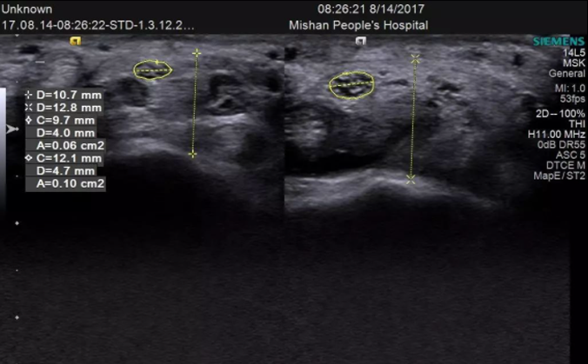This screenshot has height=364, width=588.
Task: Select the D=12.8 mm measurement
Action: coord(64,107)
